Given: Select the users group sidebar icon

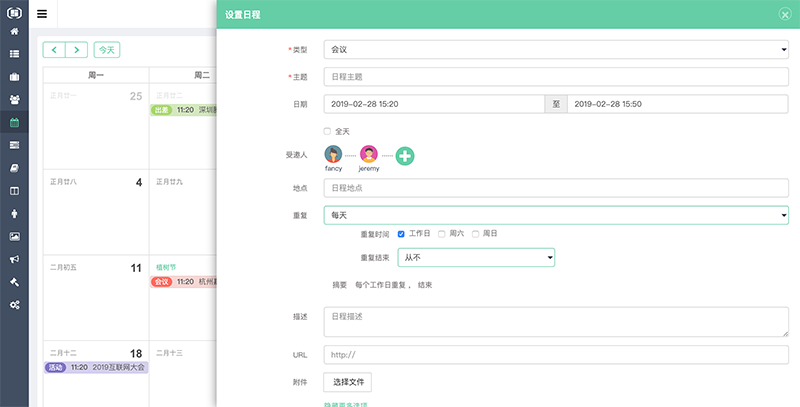Looking at the screenshot, I should [14, 99].
